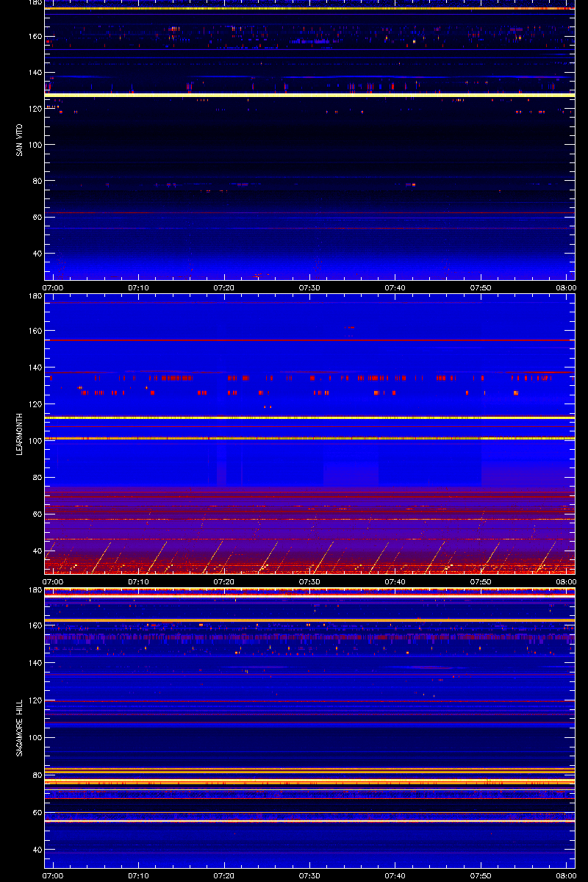Click the SAGAMORE HILL station label
588x882 pixels.
tap(20, 728)
